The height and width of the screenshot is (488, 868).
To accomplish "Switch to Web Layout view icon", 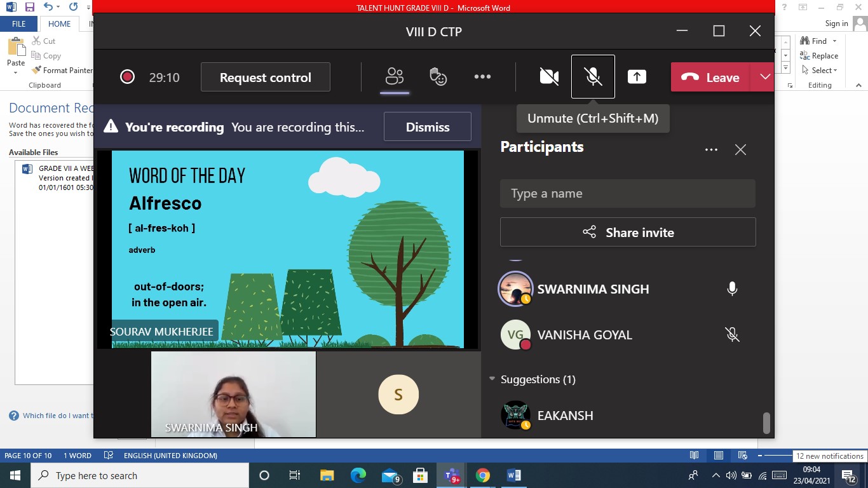I will 742,456.
